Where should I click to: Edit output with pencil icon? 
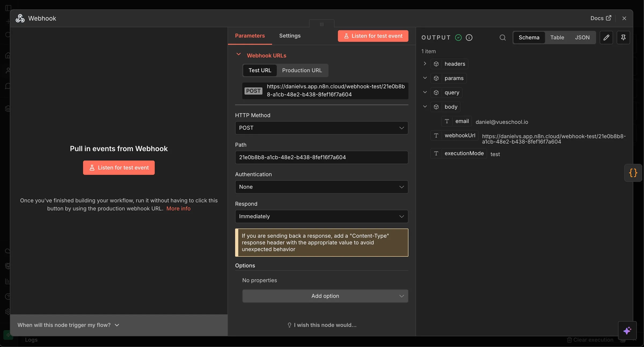coord(606,38)
